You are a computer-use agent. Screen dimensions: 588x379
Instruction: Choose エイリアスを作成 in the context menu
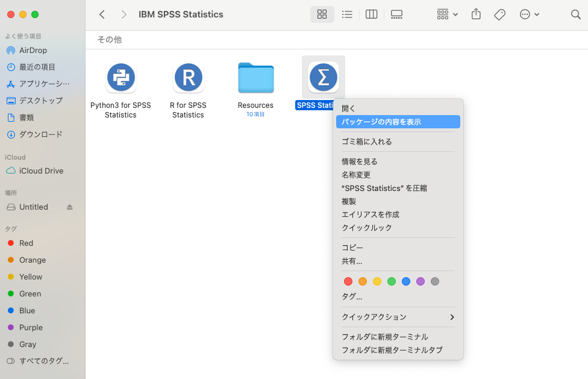[x=398, y=215]
